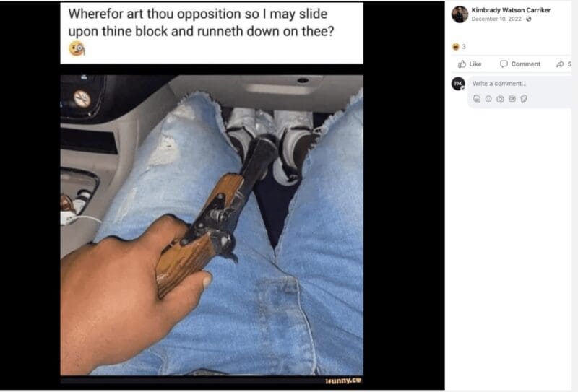This screenshot has height=392, width=578.
Task: Click the haha reaction emoji icon
Action: [x=456, y=47]
